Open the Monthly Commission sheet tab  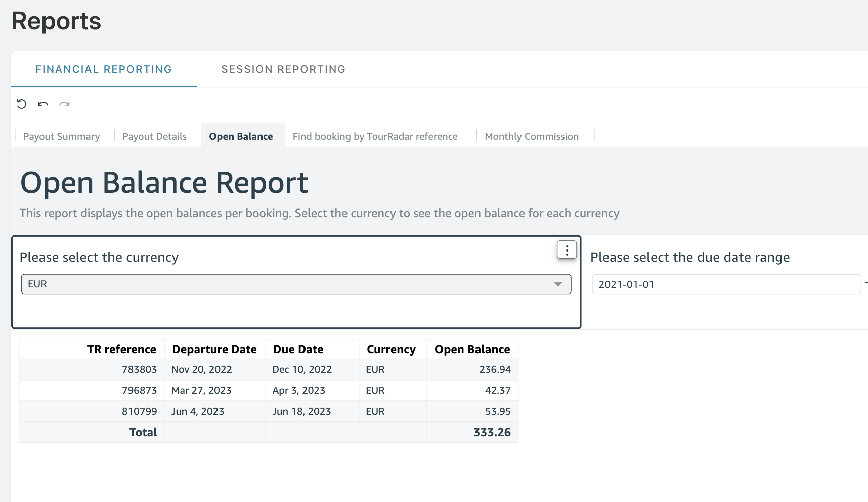(532, 136)
